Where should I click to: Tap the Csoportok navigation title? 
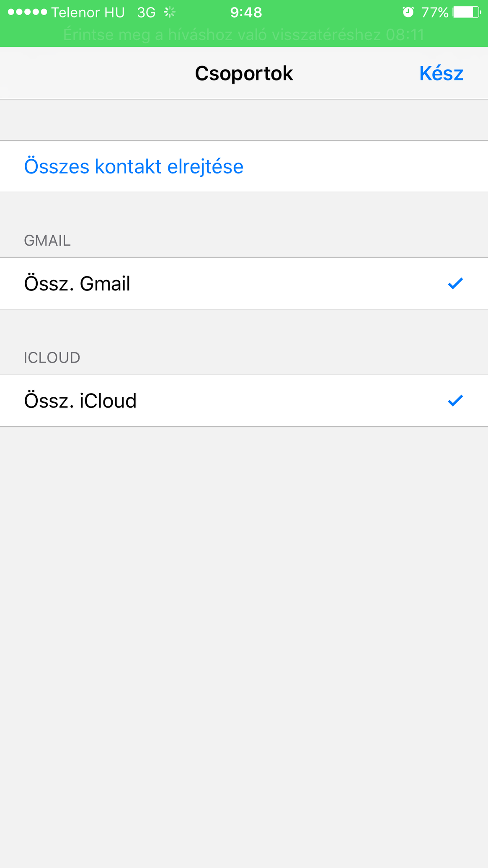coord(244,73)
